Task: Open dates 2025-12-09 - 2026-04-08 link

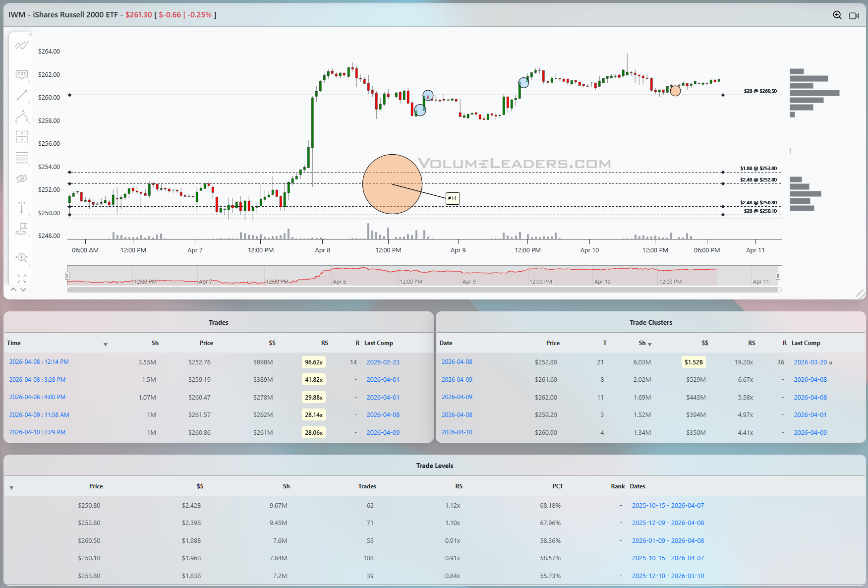Action: pyautogui.click(x=668, y=523)
